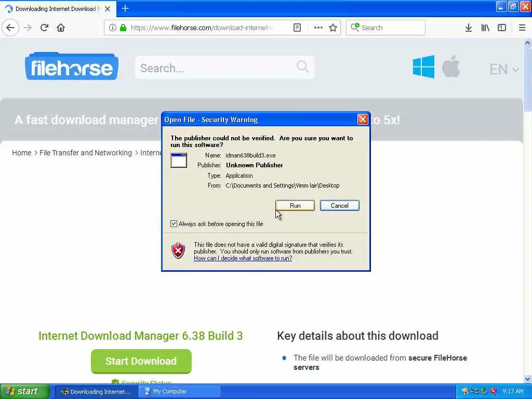The height and width of the screenshot is (399, 532).
Task: Click Cancel in the security warning
Action: (340, 206)
